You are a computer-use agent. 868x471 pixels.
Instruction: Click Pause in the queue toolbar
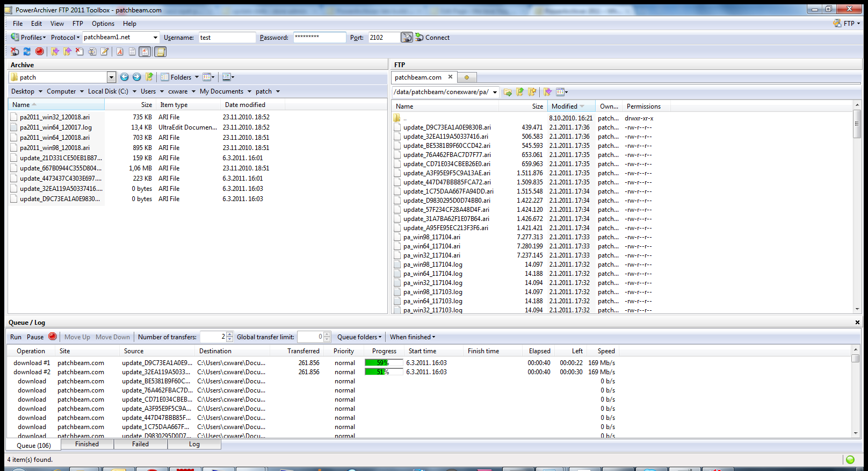(x=35, y=337)
